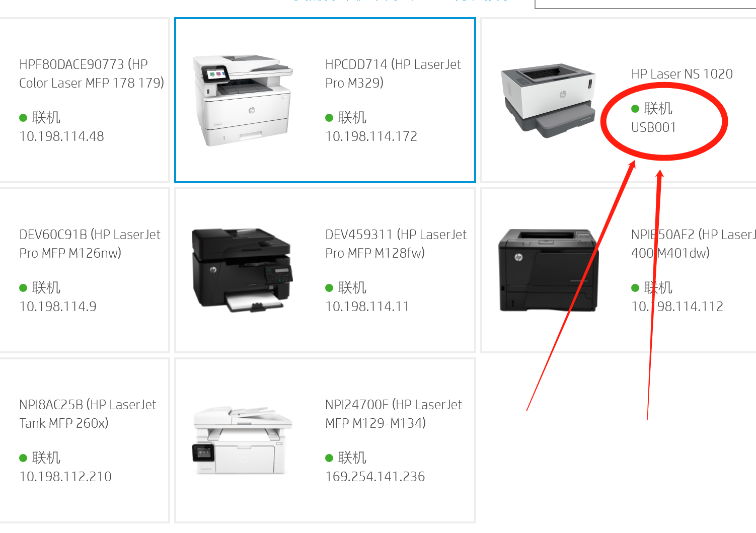
Task: Click the green status dot above 169.254.141.236
Action: click(329, 458)
